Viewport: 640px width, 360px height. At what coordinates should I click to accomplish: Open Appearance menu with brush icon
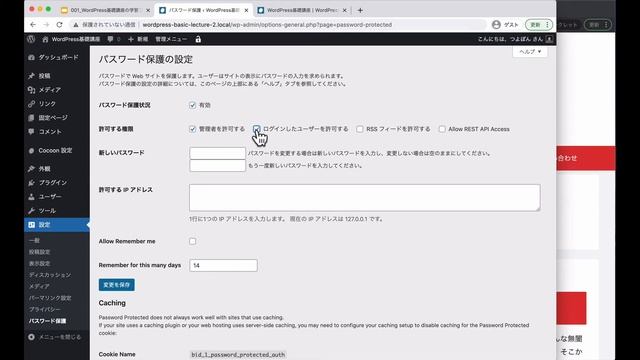(x=57, y=169)
